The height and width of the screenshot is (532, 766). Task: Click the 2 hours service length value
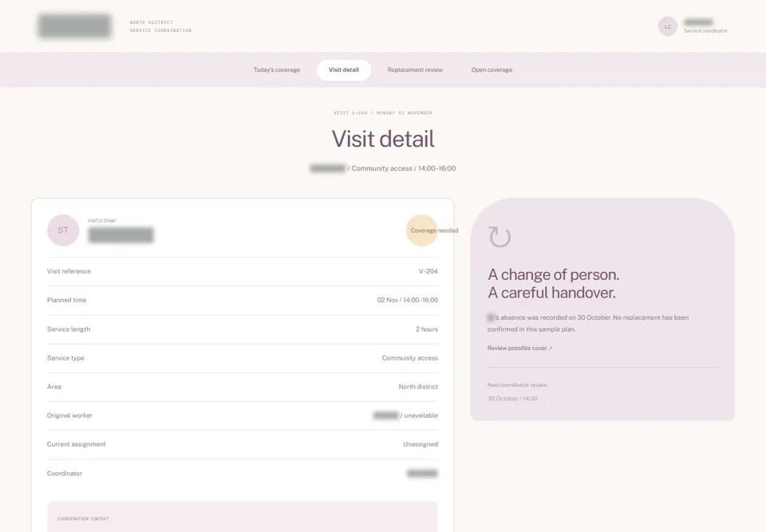pos(426,329)
